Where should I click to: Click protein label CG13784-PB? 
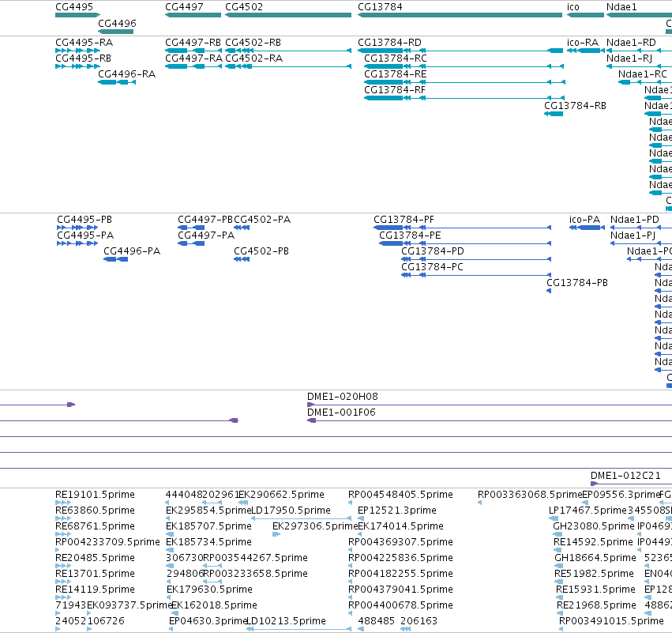pyautogui.click(x=577, y=283)
